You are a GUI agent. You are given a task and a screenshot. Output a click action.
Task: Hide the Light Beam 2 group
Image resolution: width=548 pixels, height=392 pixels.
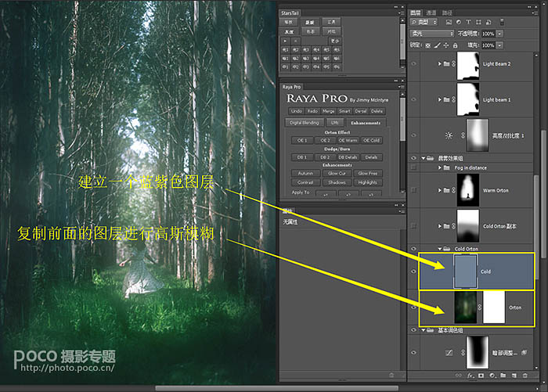click(x=414, y=64)
